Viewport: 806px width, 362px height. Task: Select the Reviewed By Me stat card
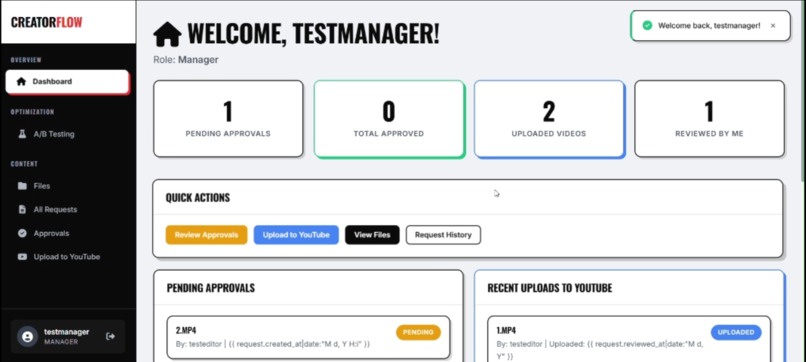tap(709, 119)
